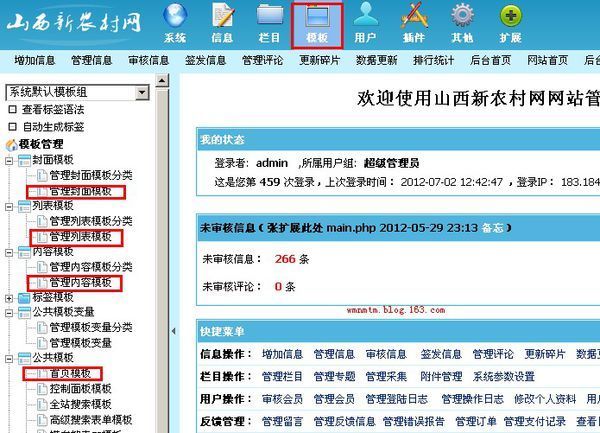
Task: Click page icon beside 管理模板变量分类
Action: (42, 328)
